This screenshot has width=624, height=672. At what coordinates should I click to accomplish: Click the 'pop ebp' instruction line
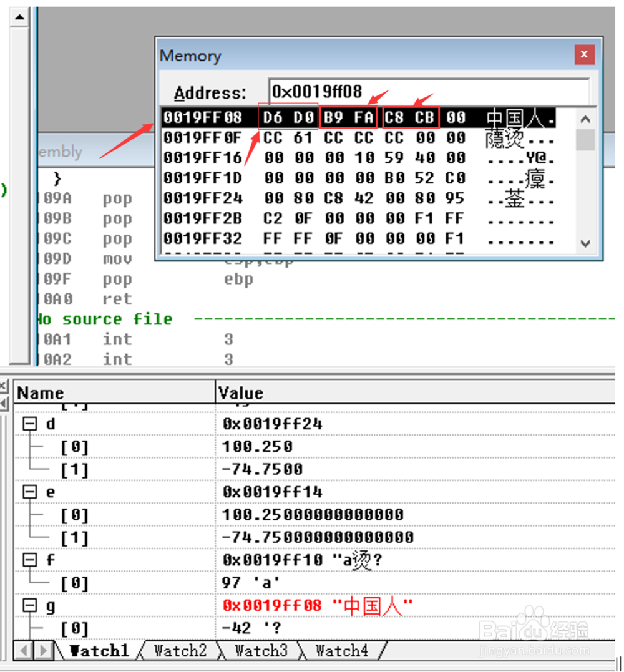146,278
